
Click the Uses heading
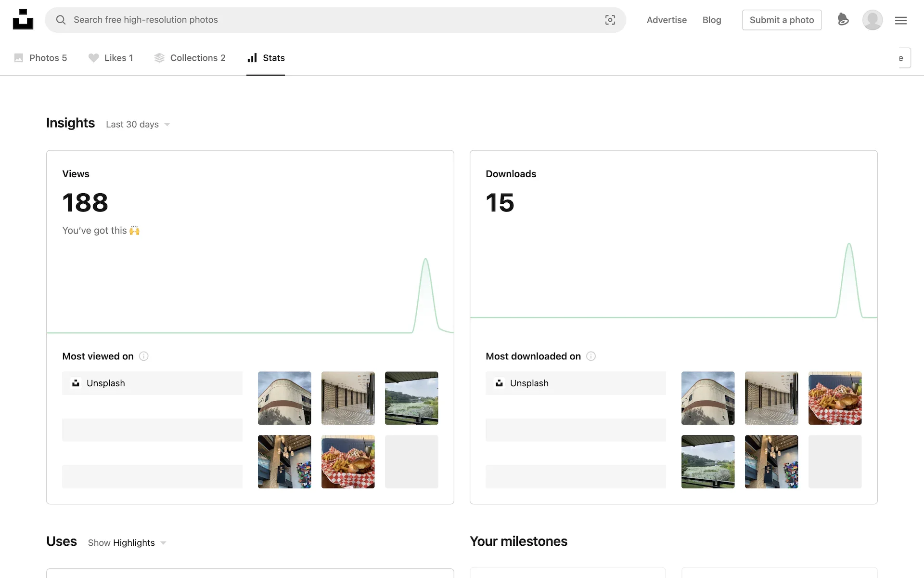coord(62,541)
